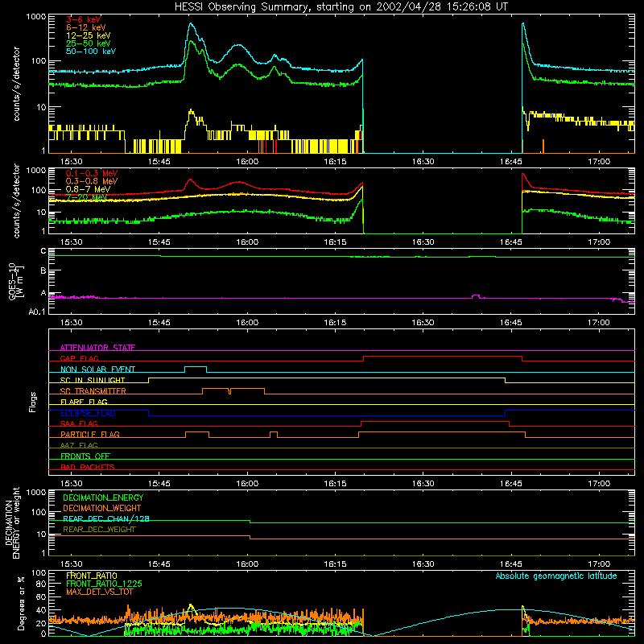Image resolution: width=644 pixels, height=644 pixels.
Task: Pick the yellow 12-25 keV legend label
Action: (89, 35)
